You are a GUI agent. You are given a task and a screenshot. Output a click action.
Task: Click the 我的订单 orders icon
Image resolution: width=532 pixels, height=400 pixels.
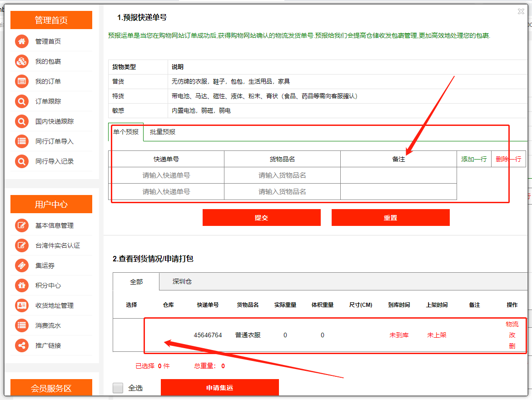click(22, 81)
